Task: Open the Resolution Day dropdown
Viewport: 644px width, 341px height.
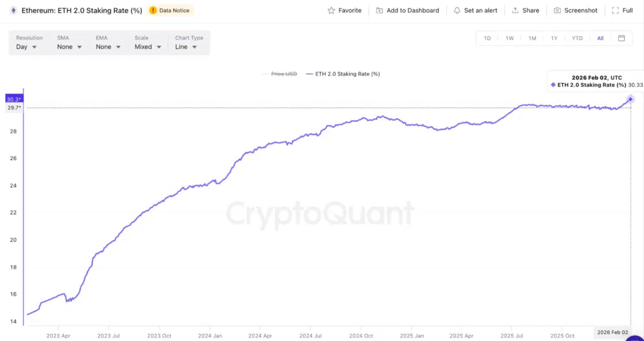Action: point(26,46)
